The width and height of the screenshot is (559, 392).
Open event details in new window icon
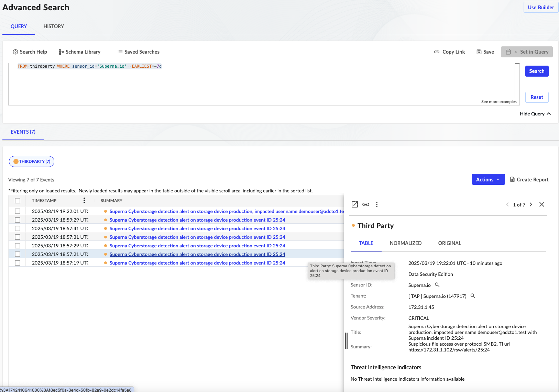[355, 204]
